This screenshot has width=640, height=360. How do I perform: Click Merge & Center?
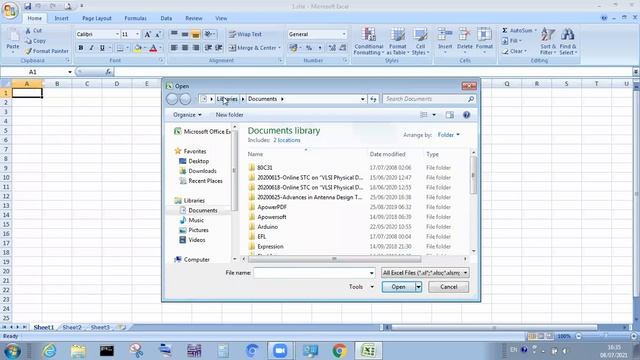(254, 48)
